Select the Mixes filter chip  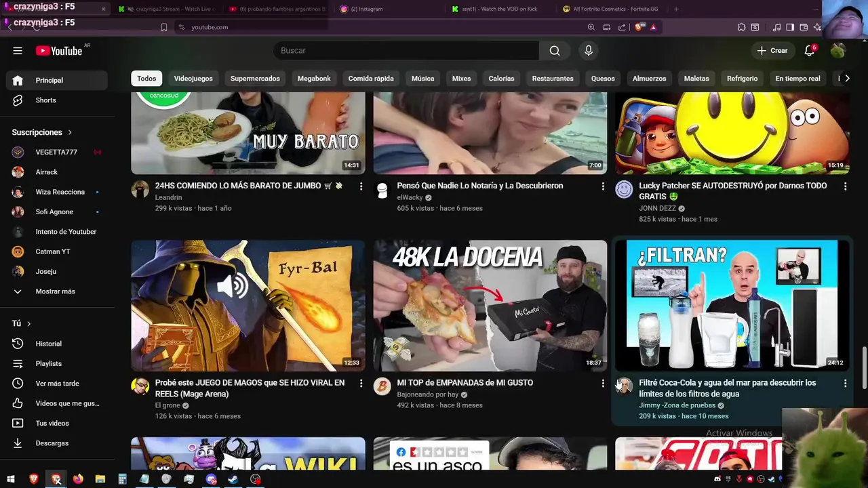(x=461, y=79)
